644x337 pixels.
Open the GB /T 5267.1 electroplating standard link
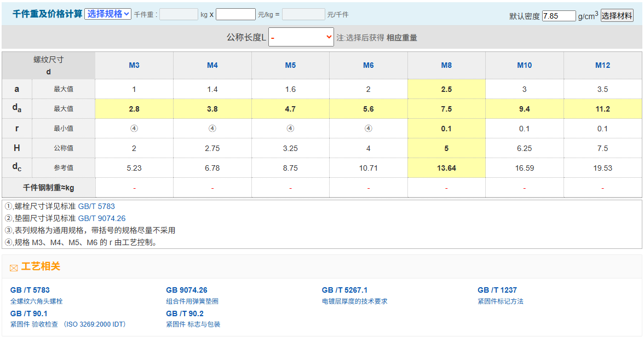(x=344, y=290)
